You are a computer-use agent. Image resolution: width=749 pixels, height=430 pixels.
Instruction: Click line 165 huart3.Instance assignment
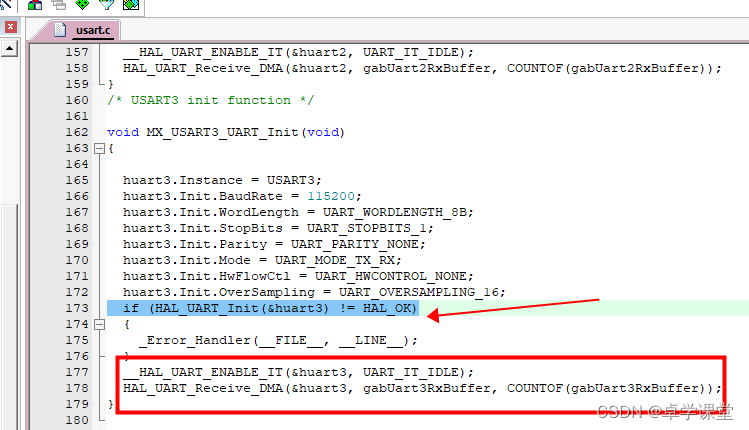[222, 180]
